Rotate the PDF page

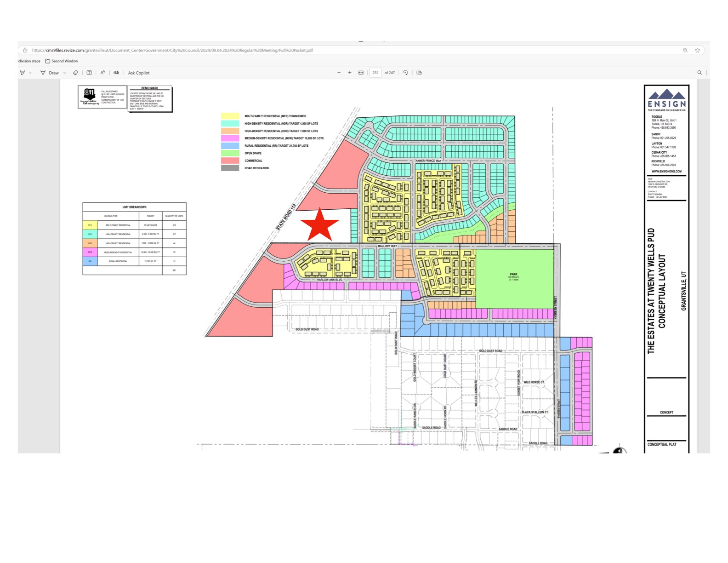[x=405, y=73]
